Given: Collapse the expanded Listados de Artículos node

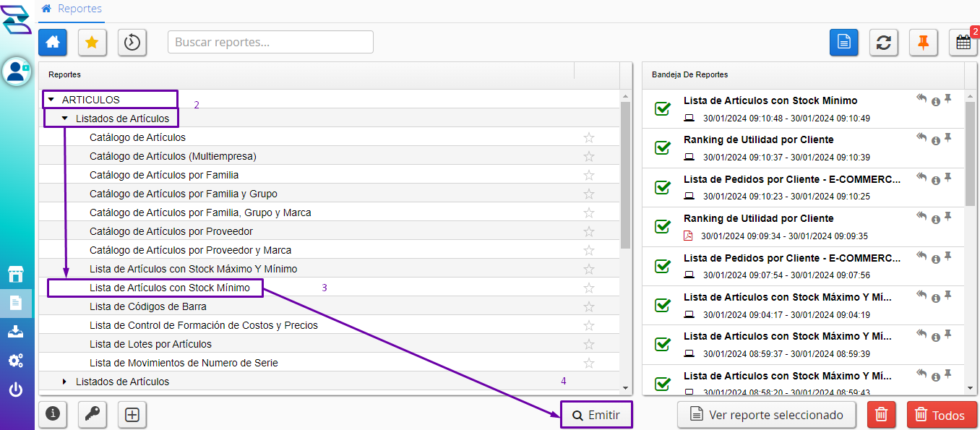Looking at the screenshot, I should coord(64,119).
